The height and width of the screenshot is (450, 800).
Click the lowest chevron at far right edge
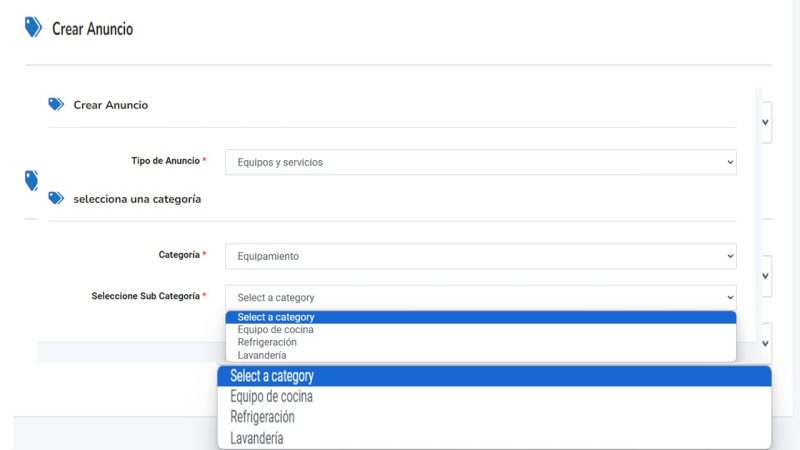point(765,343)
